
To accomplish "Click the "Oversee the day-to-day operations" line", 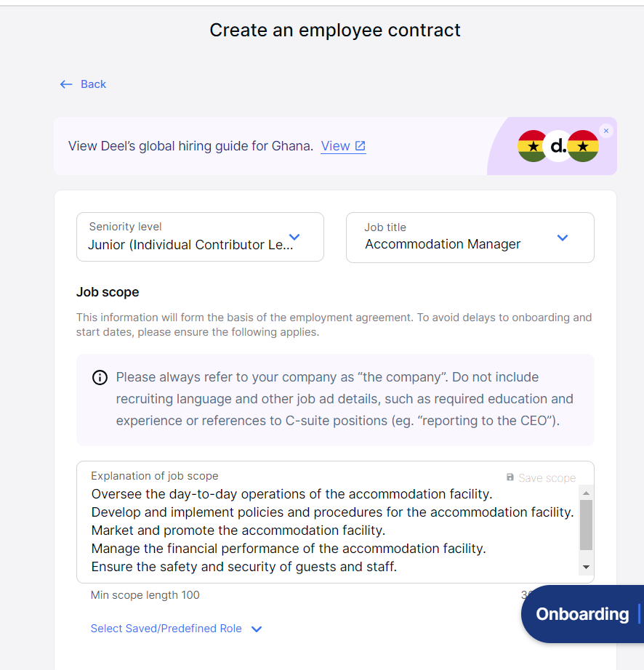I will click(291, 494).
